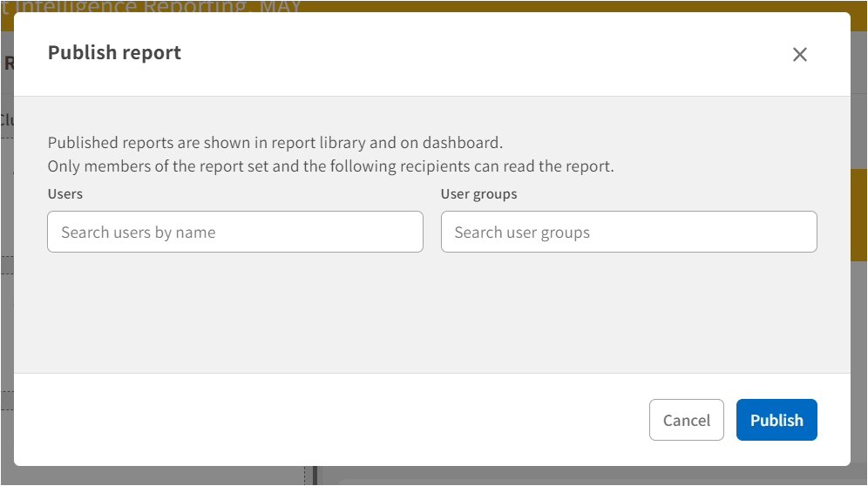
Task: Click the partially hidden R heading at left
Action: coord(8,64)
